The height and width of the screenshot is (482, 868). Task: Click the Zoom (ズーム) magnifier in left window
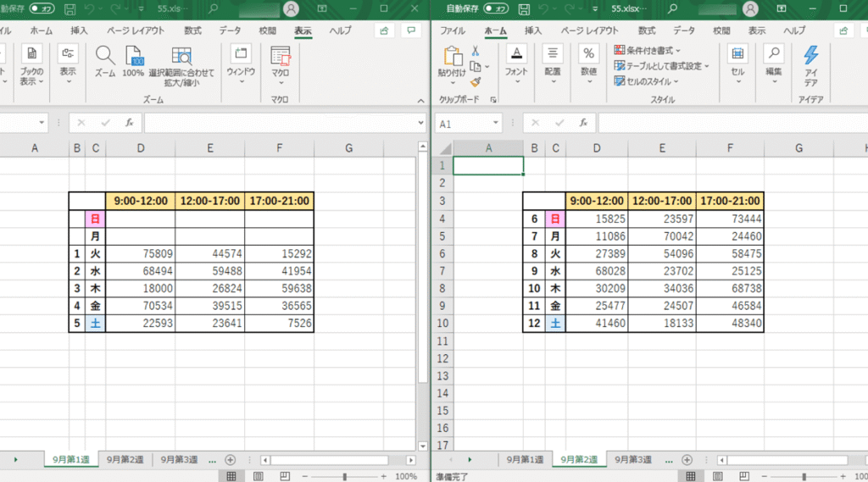[105, 58]
